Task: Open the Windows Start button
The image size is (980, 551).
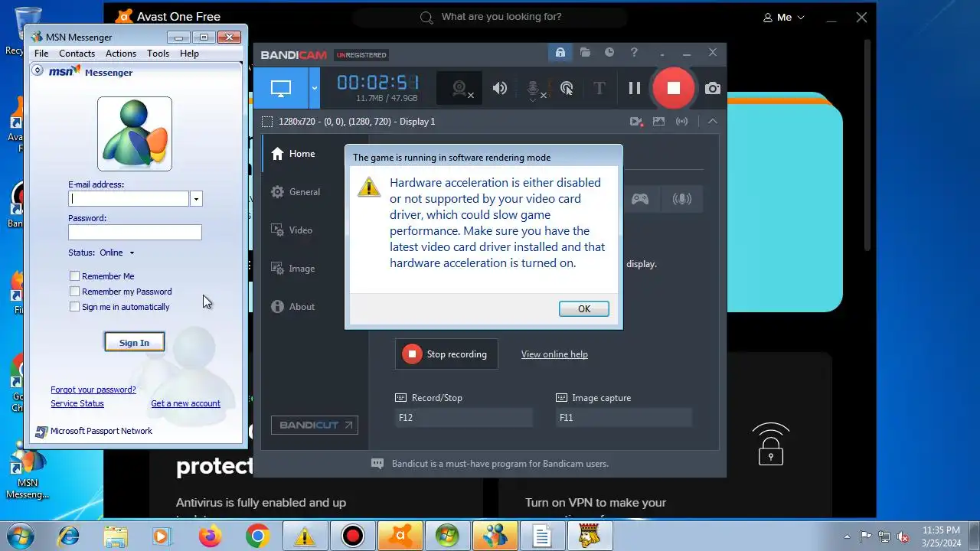Action: pos(20,536)
